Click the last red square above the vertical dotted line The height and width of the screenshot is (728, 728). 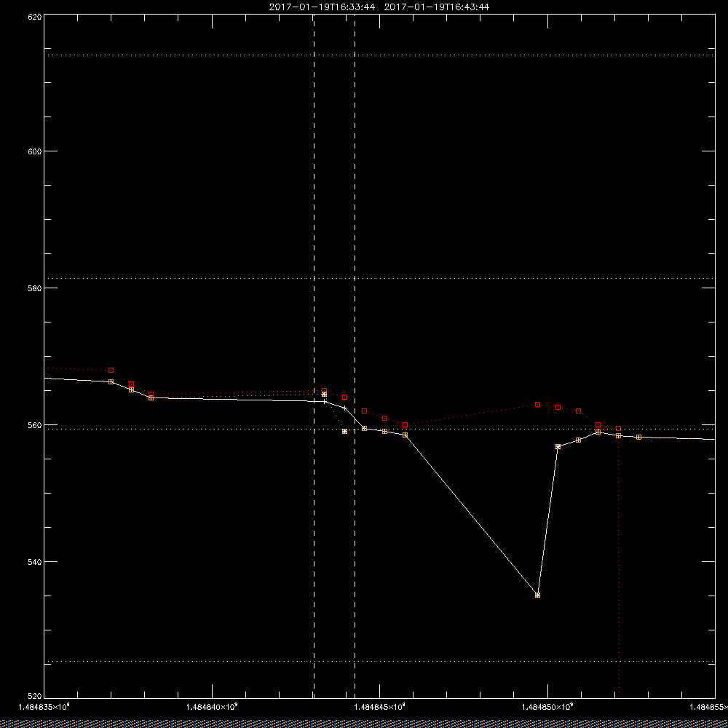pos(618,429)
